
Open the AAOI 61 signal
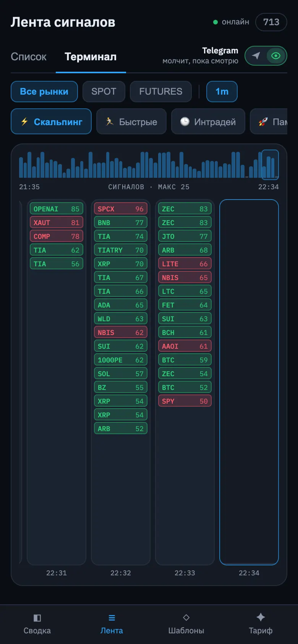coord(185,346)
